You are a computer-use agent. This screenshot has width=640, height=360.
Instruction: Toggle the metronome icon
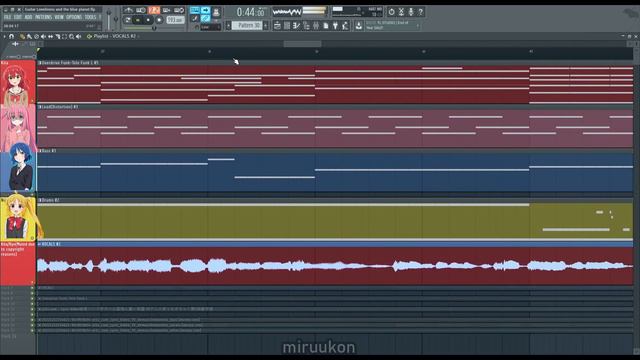click(128, 10)
